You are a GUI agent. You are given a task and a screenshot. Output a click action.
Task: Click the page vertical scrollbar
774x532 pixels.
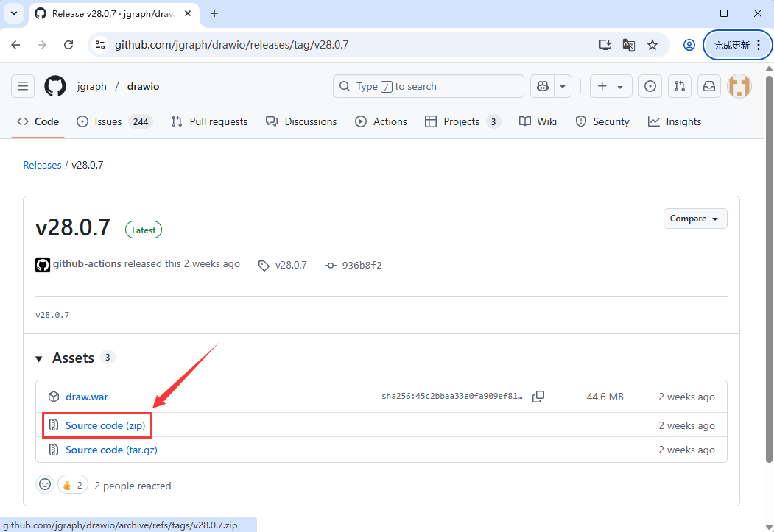point(769,269)
